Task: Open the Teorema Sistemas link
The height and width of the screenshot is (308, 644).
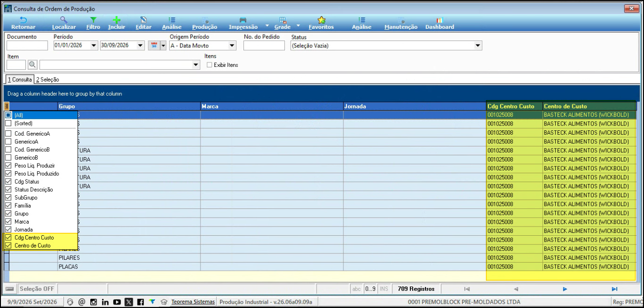Action: click(x=193, y=302)
